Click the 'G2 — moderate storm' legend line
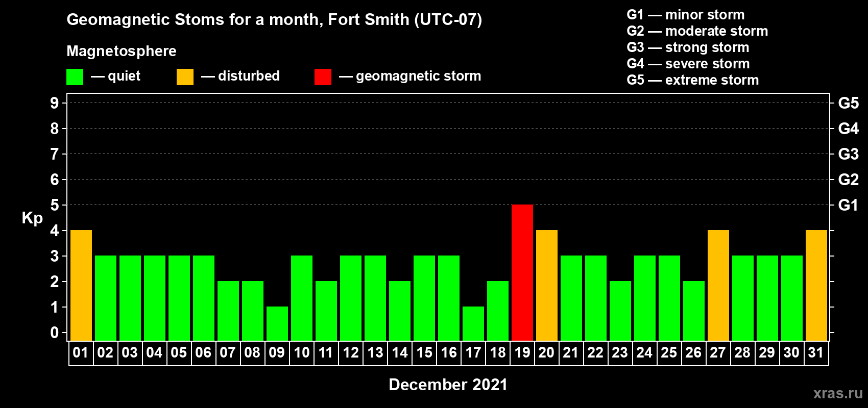This screenshot has height=408, width=868. point(697,31)
